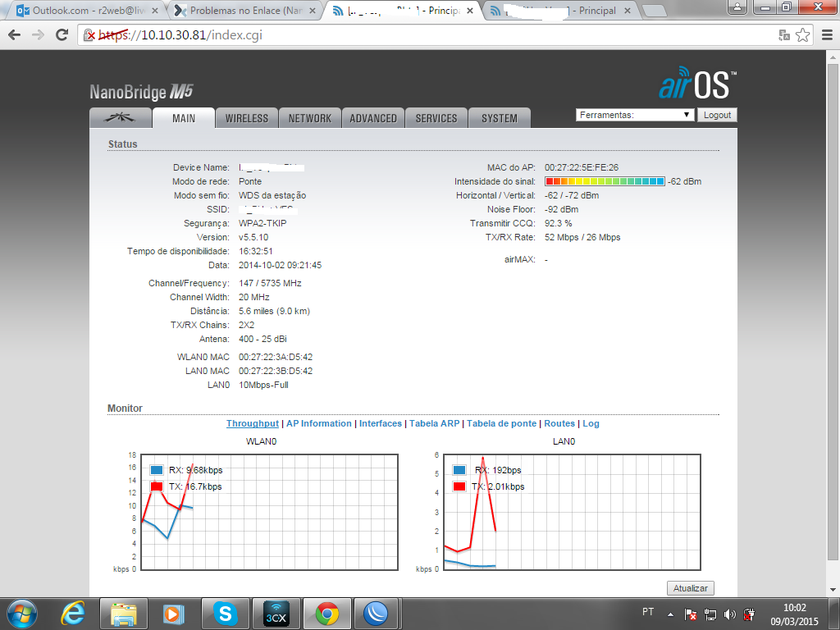Click the WLAN0 RX blue legend swatch
The height and width of the screenshot is (630, 840).
[x=157, y=470]
